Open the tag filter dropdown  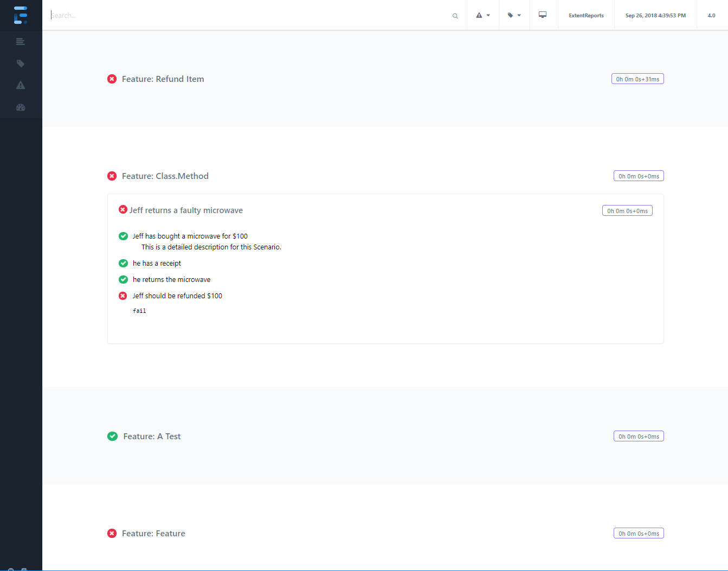514,15
